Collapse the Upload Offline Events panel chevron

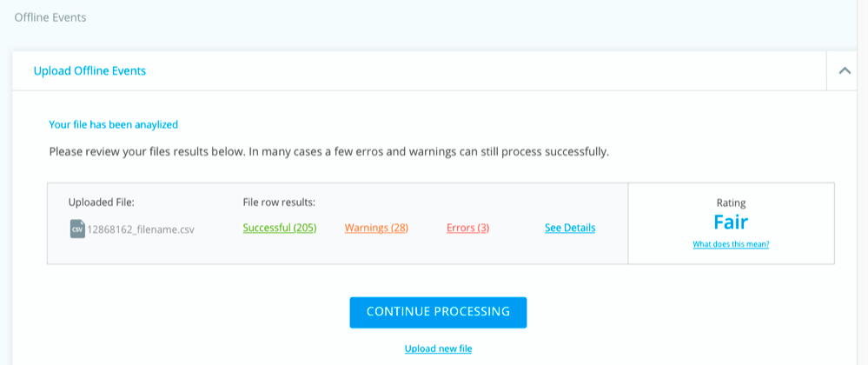point(845,71)
